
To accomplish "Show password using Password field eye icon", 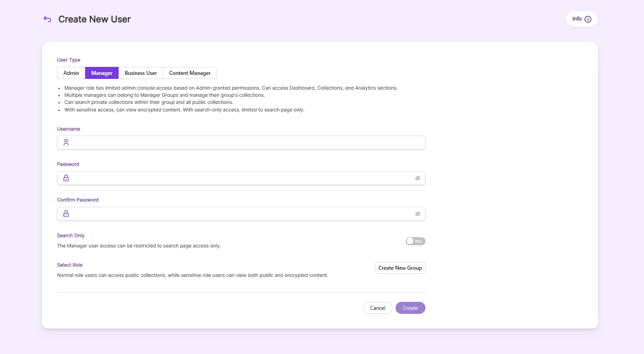I will point(418,178).
